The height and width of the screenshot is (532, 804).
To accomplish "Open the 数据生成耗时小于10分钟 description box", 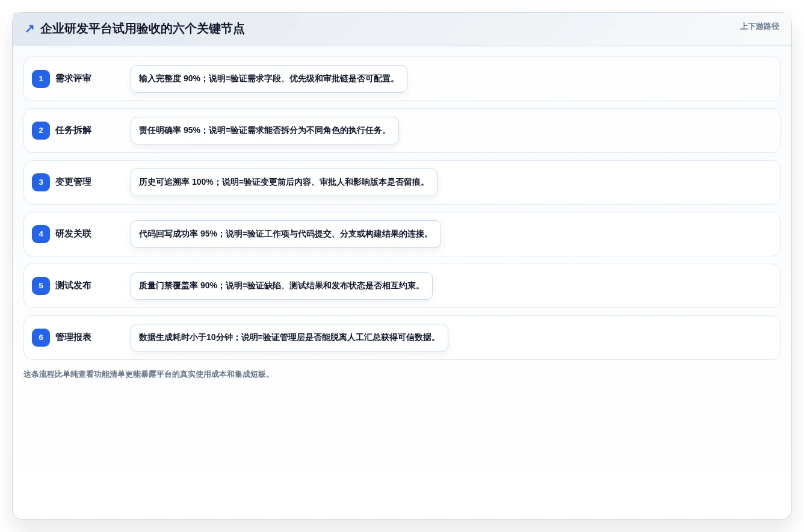I will (289, 338).
